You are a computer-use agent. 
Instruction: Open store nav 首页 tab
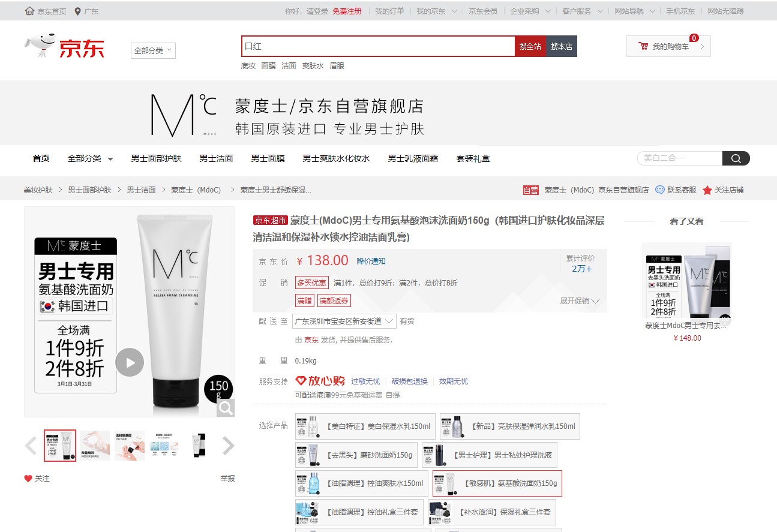click(41, 159)
